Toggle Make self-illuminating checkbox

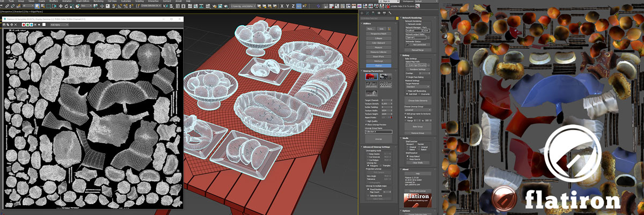pyautogui.click(x=407, y=91)
